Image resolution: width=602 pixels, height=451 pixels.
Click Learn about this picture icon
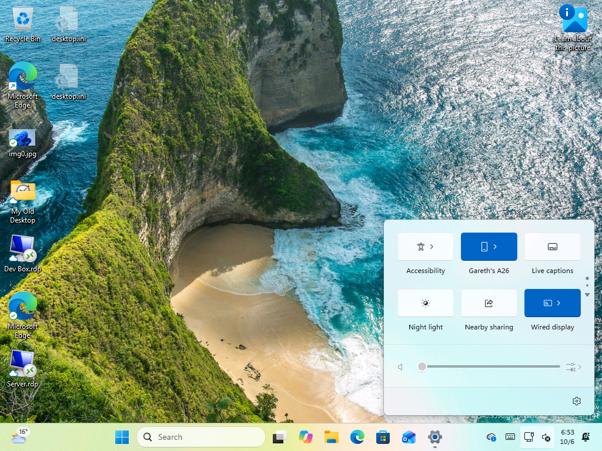[x=573, y=28]
